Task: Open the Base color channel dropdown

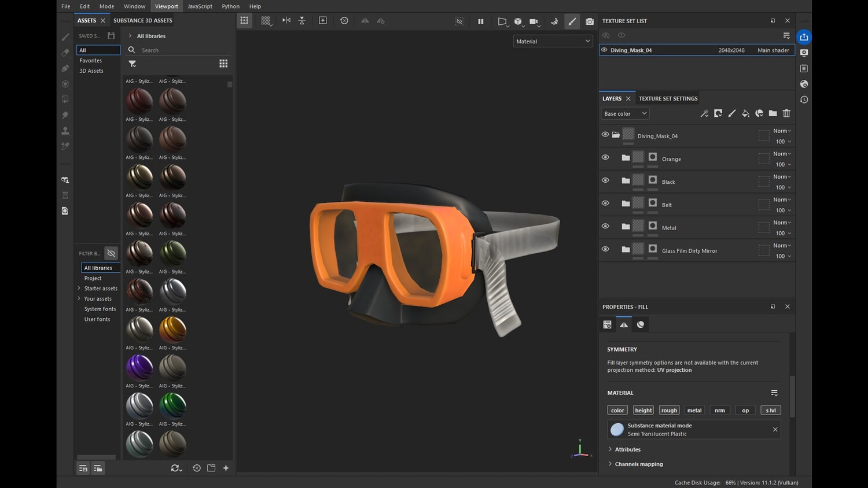Action: click(x=625, y=114)
